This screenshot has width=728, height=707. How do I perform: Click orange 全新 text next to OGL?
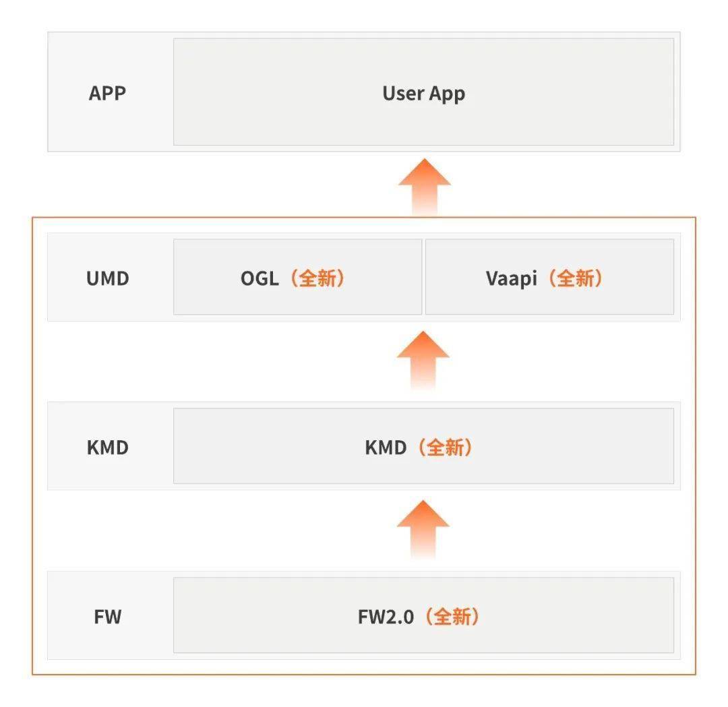click(x=317, y=278)
